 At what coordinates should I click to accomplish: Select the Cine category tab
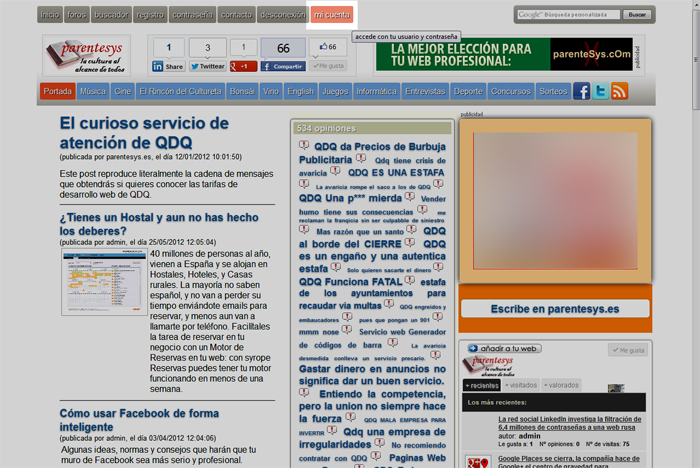pyautogui.click(x=122, y=91)
